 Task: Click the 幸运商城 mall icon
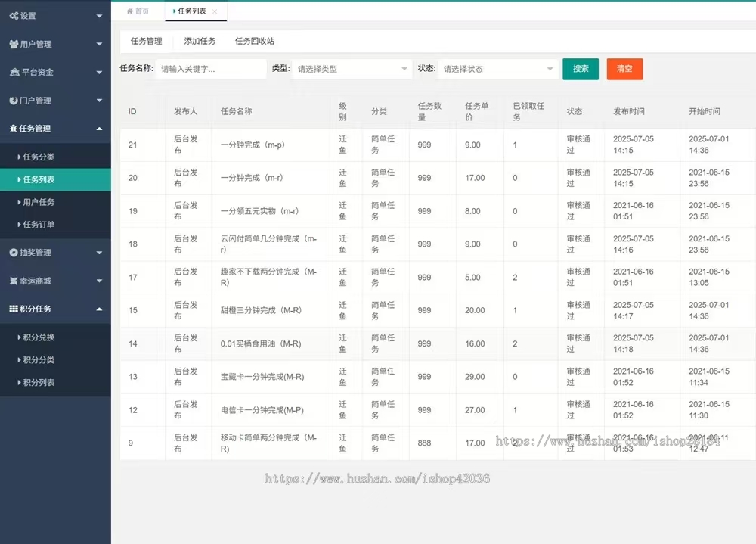point(14,280)
